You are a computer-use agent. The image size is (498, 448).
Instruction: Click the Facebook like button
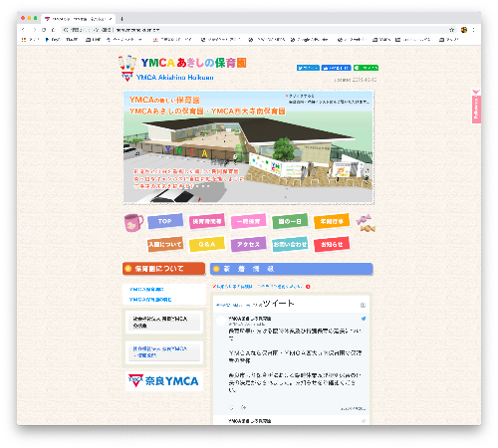click(337, 68)
